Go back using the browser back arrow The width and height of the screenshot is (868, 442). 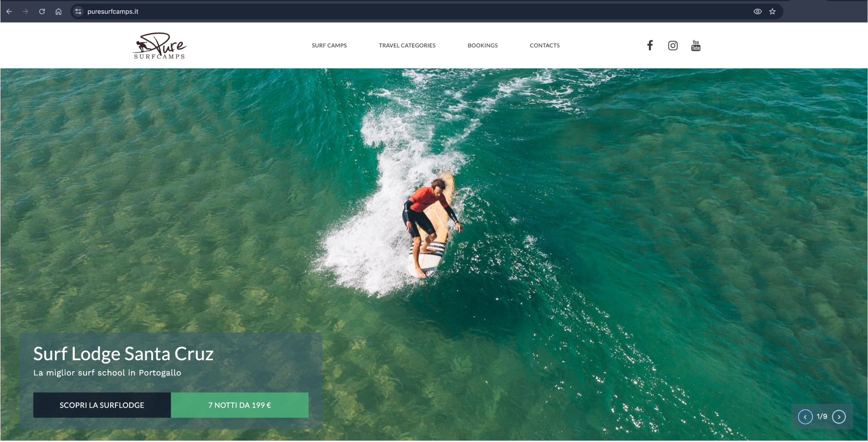pyautogui.click(x=9, y=11)
